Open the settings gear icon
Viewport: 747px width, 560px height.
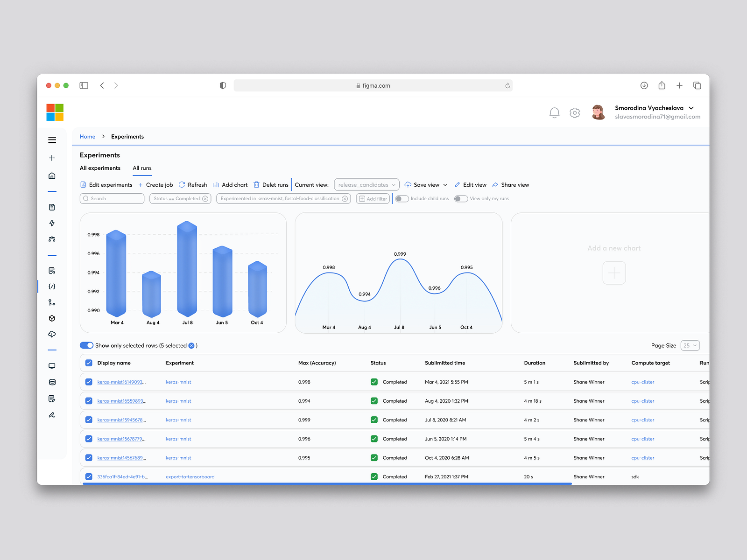point(575,112)
